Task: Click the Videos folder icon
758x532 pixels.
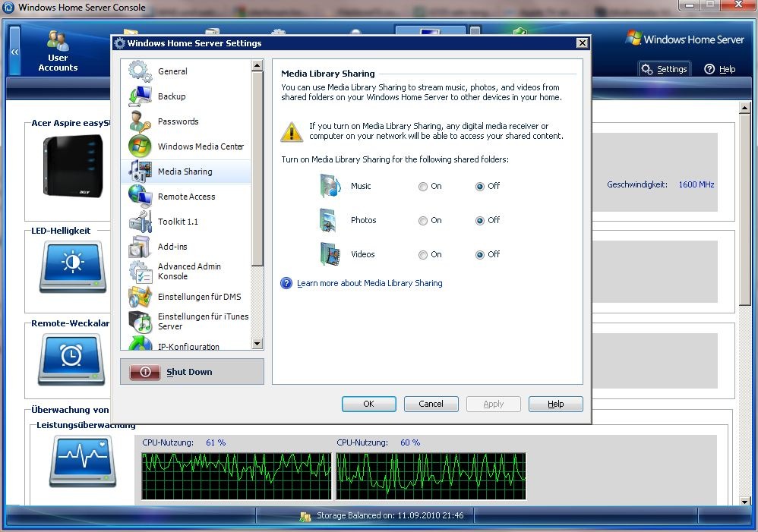Action: tap(330, 255)
